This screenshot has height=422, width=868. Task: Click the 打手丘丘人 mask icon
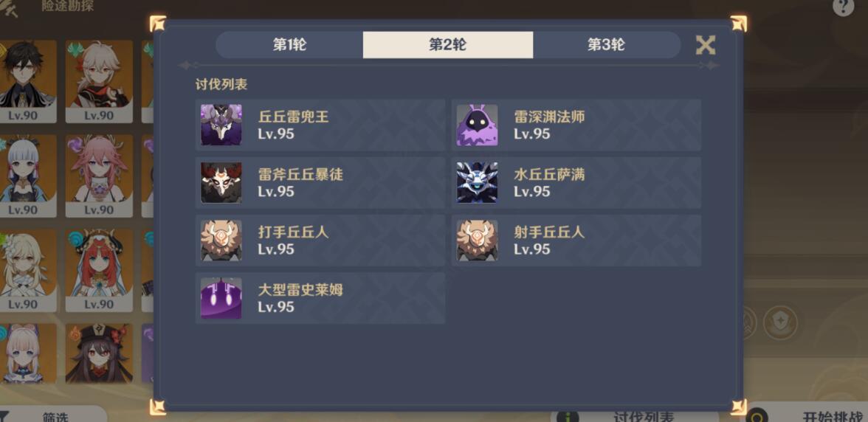[221, 241]
